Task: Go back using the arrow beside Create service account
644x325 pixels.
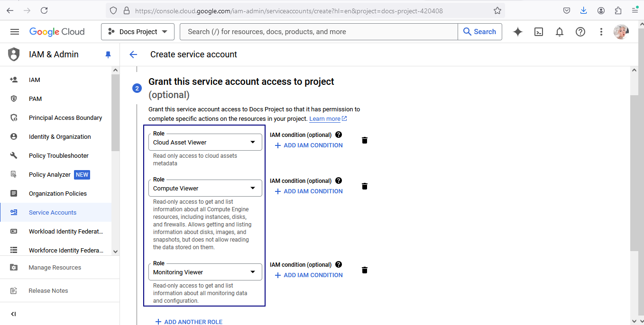Action: tap(133, 54)
